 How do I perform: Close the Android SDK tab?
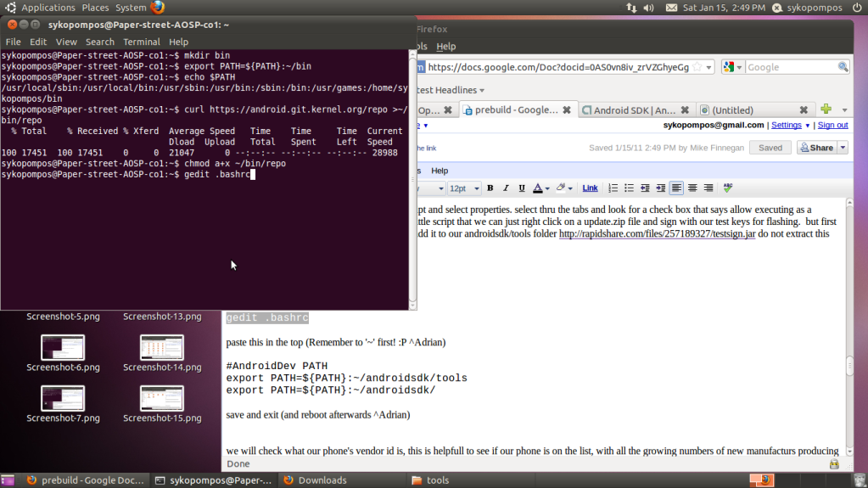pos(685,110)
